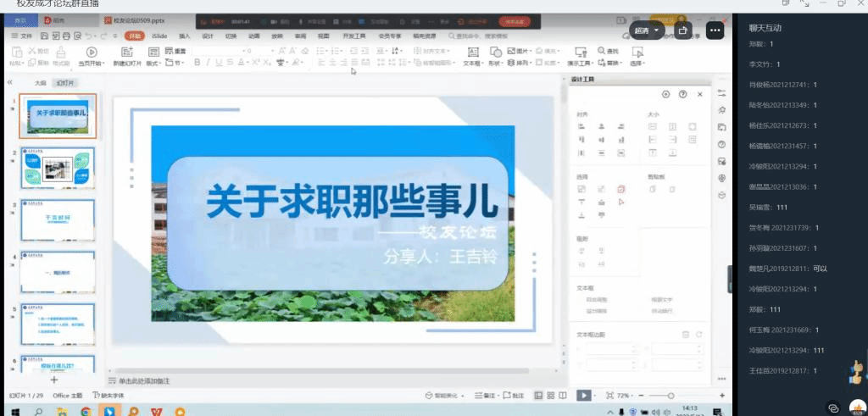The image size is (868, 416).
Task: Click the 新建幻灯片 (New Slide) icon
Action: click(126, 53)
